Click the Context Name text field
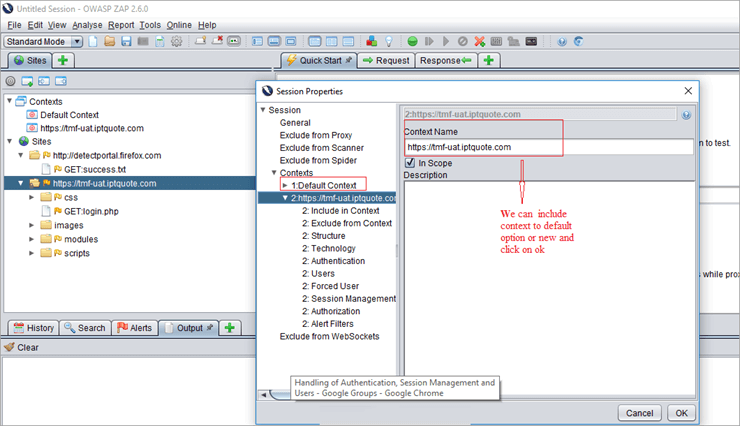740x426 pixels. point(548,147)
